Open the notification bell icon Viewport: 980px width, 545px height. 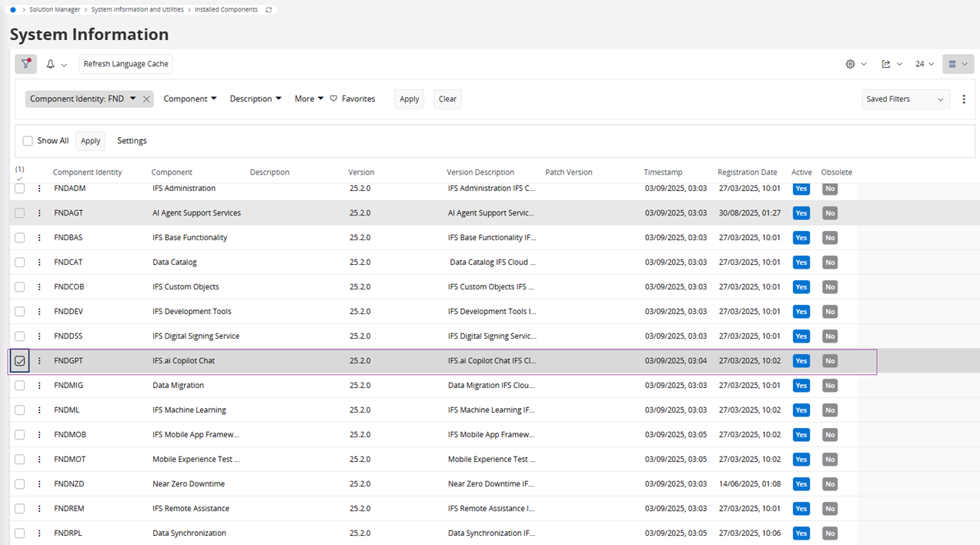pos(51,64)
